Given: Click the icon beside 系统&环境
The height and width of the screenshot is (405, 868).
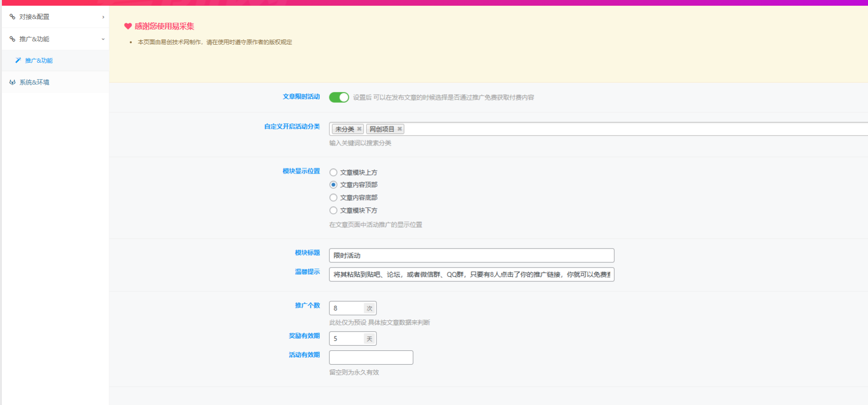Looking at the screenshot, I should (x=12, y=82).
